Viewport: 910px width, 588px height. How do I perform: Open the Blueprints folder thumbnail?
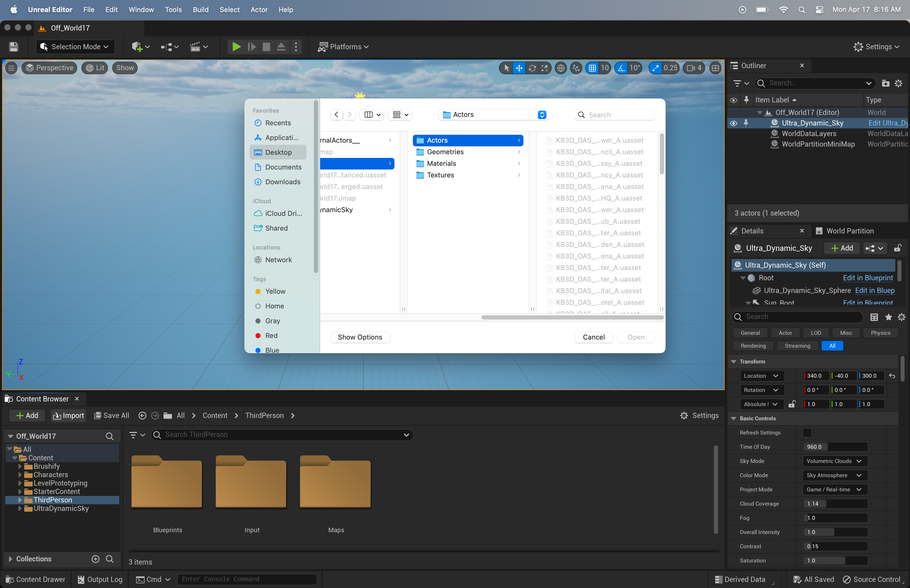[x=166, y=483]
